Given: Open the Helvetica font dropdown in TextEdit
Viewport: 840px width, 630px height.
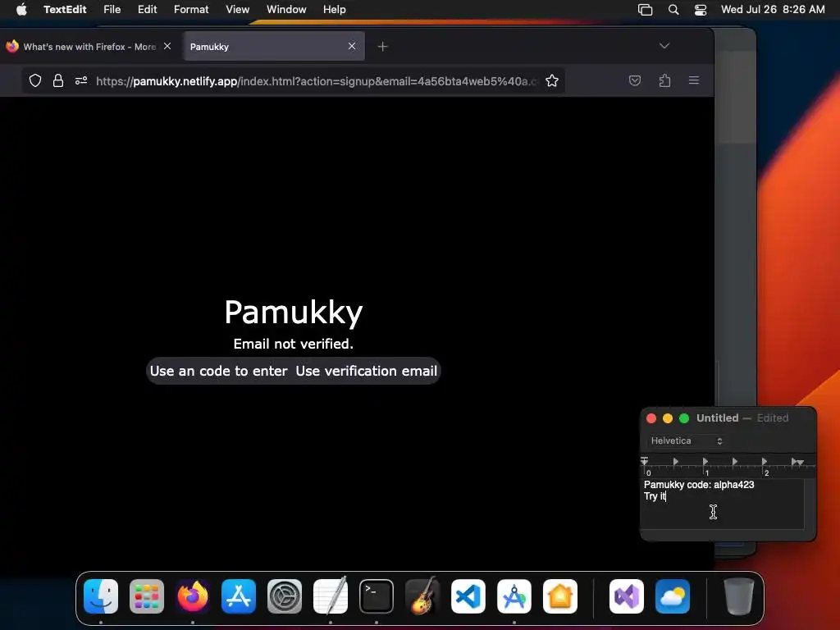Looking at the screenshot, I should tap(687, 441).
